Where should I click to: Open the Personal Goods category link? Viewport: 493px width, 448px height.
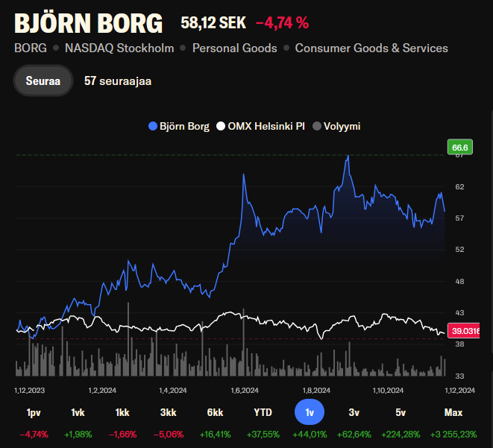[x=234, y=48]
